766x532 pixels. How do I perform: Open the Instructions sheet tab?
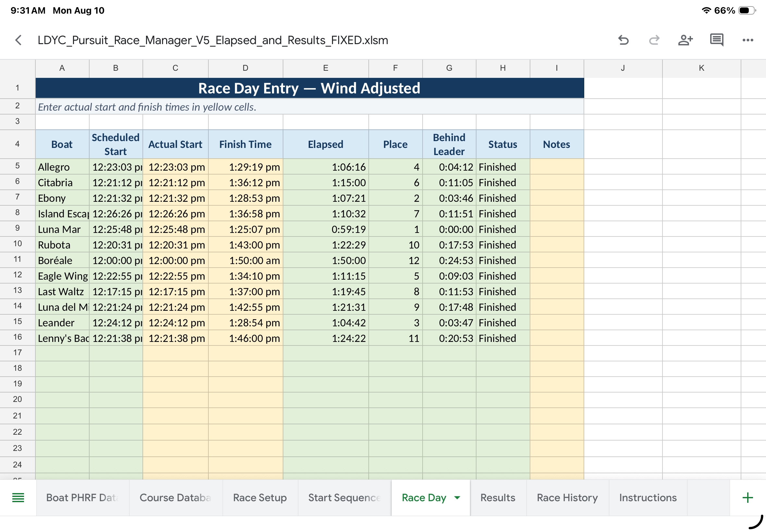pos(648,498)
